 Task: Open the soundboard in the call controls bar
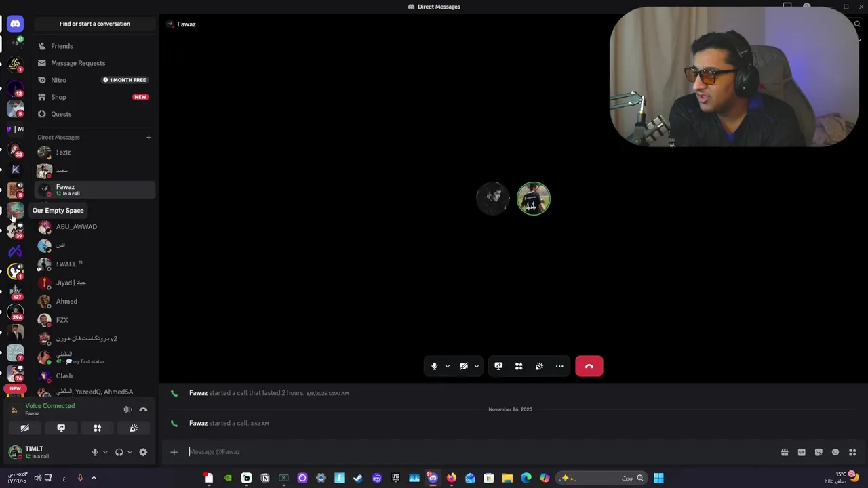[539, 366]
